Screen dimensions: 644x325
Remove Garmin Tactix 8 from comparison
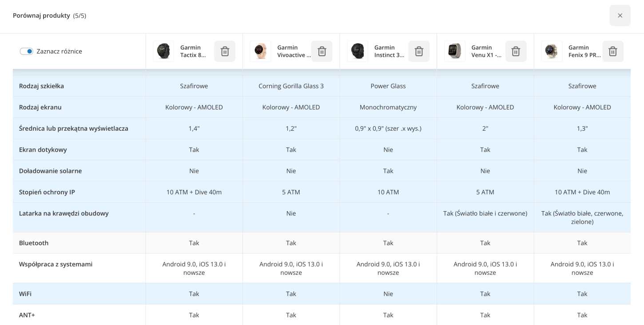coord(225,51)
